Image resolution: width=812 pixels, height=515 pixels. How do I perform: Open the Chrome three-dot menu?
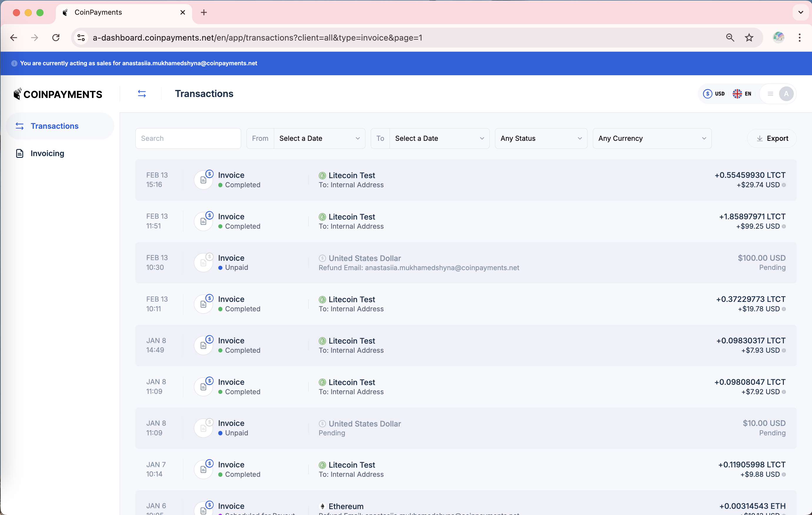pos(799,37)
